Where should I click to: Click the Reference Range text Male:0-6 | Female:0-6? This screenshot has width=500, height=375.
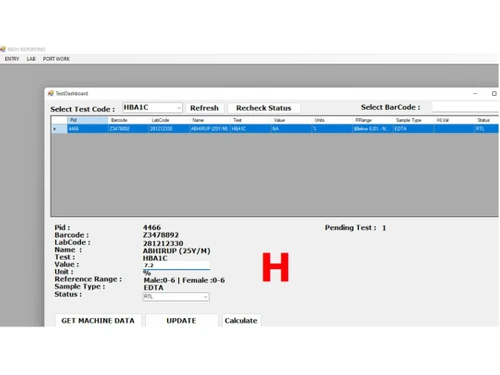coord(184,280)
